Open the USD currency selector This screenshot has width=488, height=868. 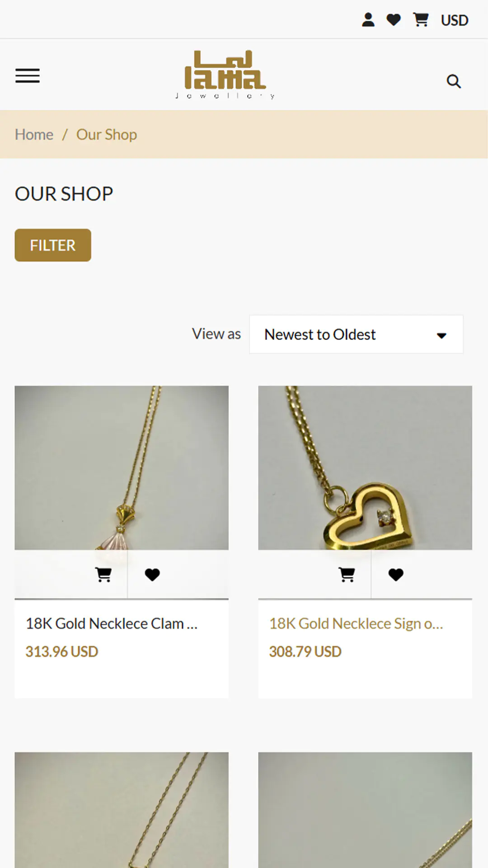(455, 20)
